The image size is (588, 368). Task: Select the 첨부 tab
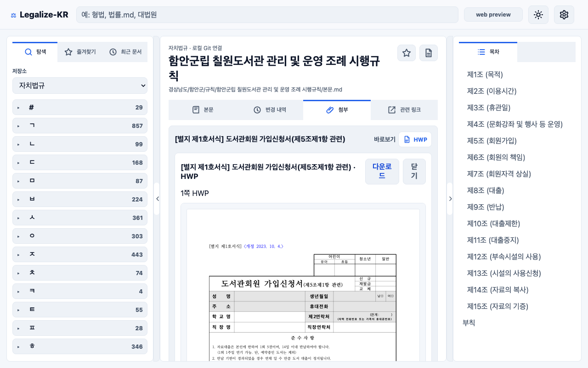[x=337, y=110]
